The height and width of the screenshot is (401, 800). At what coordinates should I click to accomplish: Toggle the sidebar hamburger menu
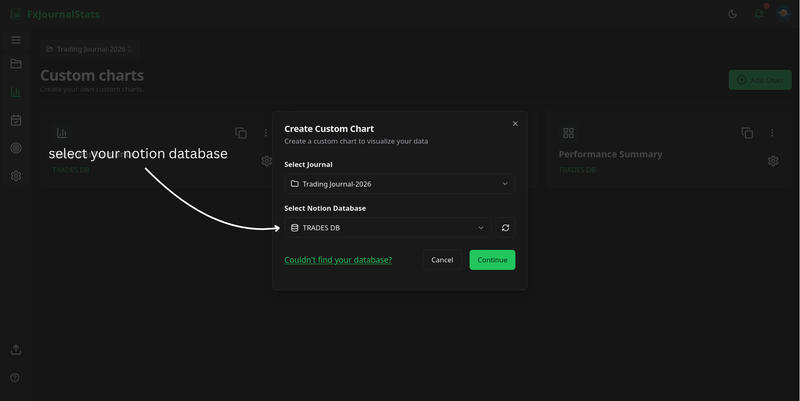(16, 40)
